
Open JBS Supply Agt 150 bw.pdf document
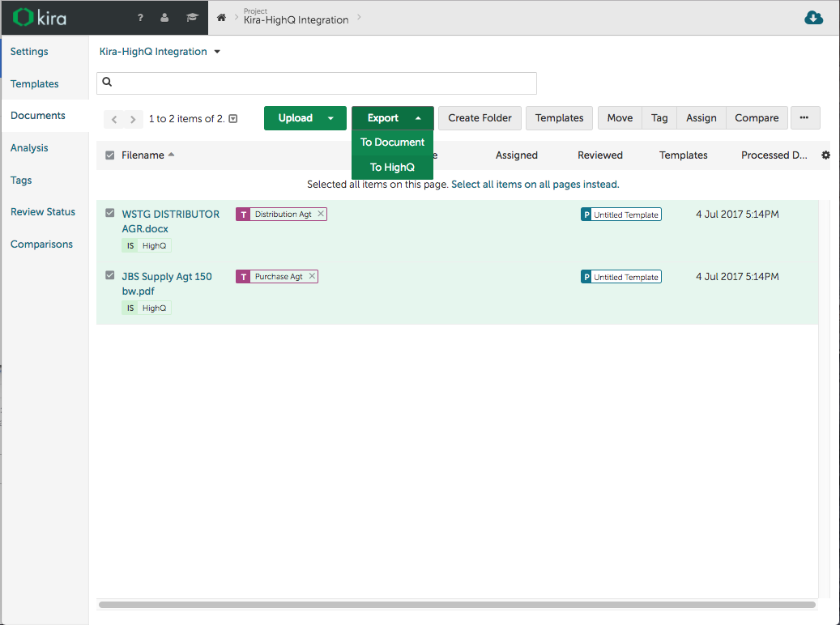(167, 284)
